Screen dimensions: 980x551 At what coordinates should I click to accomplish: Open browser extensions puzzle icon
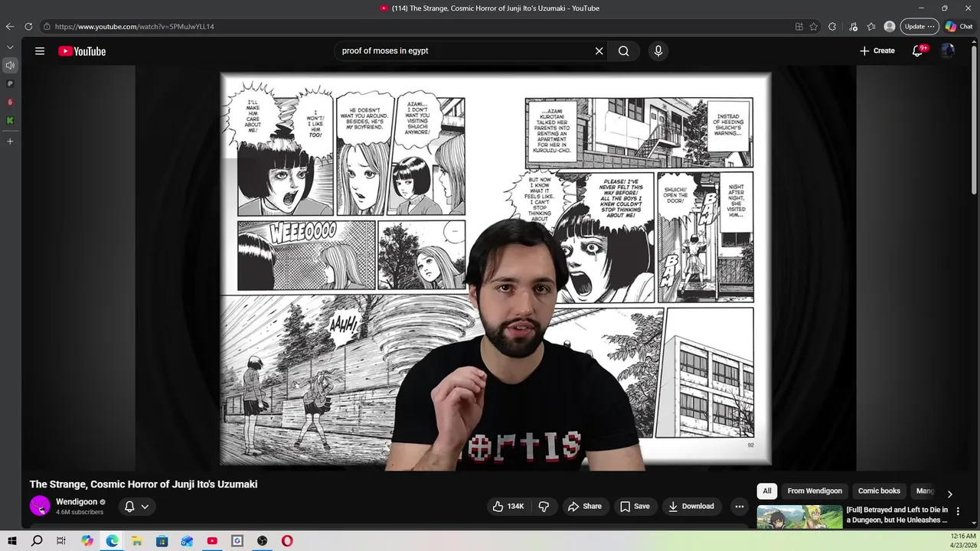point(832,27)
